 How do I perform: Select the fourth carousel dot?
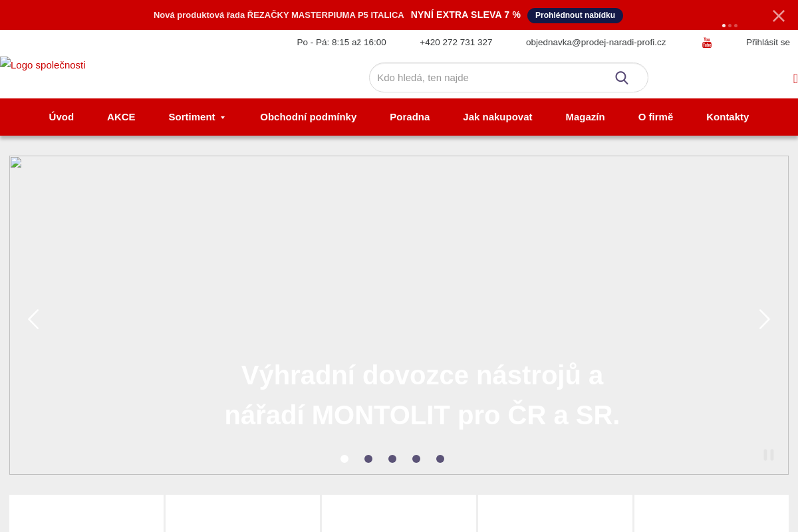[416, 459]
